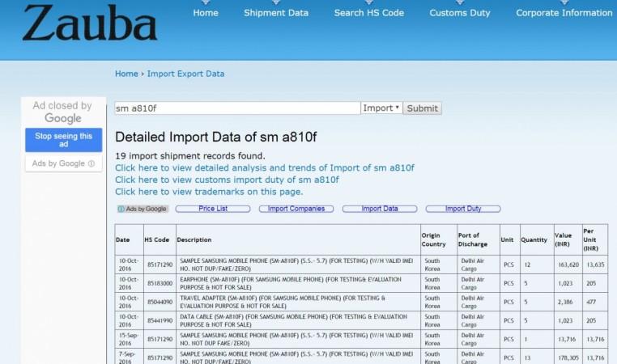Click the Ads by Google badge above table
The width and height of the screenshot is (617, 364).
[x=143, y=209]
